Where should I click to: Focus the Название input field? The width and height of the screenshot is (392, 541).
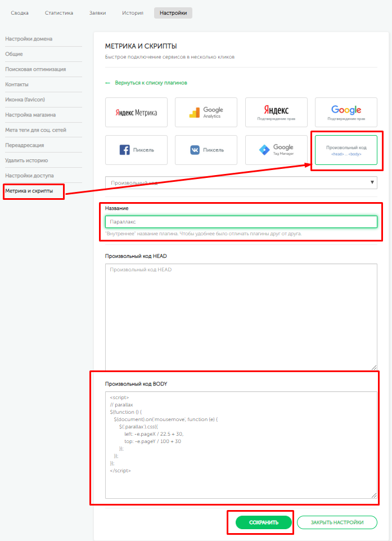[241, 222]
